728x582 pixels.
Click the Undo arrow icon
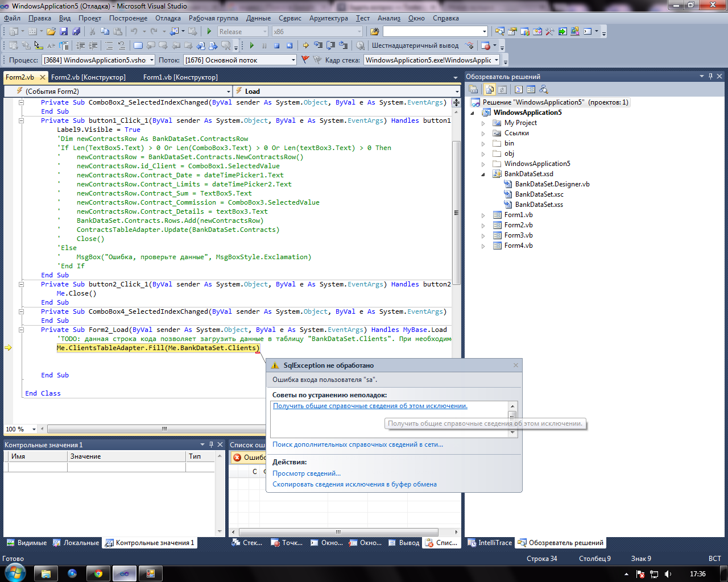pos(134,32)
